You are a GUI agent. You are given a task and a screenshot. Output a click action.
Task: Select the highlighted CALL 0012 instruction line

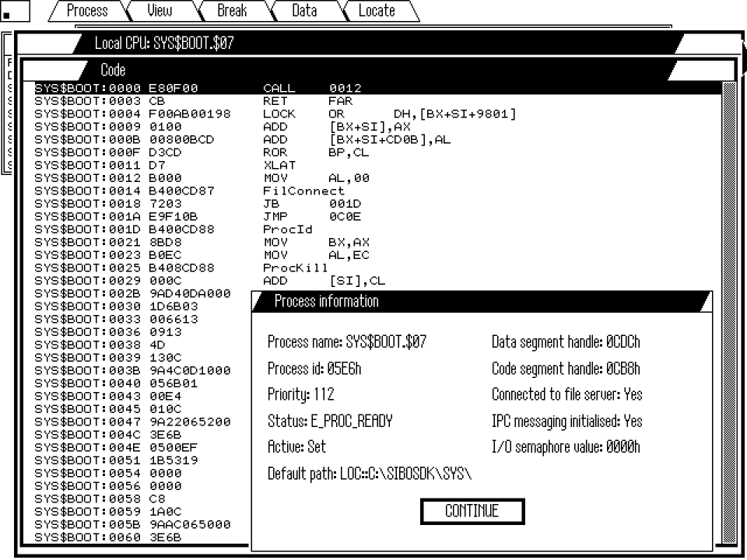pyautogui.click(x=311, y=89)
